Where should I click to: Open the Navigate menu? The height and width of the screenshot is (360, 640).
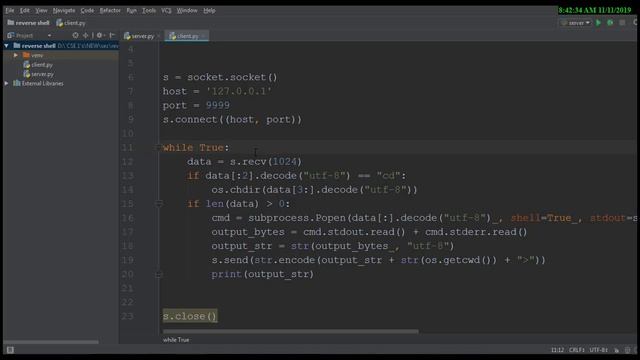(x=64, y=11)
